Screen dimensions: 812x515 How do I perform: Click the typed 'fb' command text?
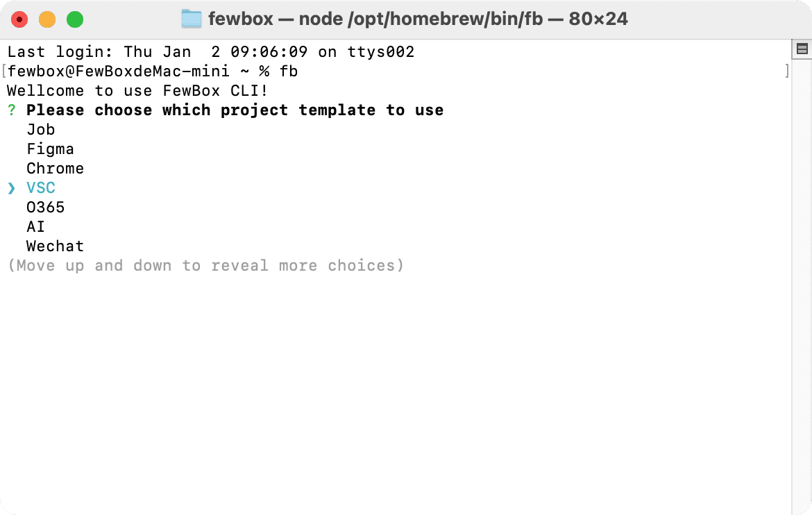[x=289, y=71]
